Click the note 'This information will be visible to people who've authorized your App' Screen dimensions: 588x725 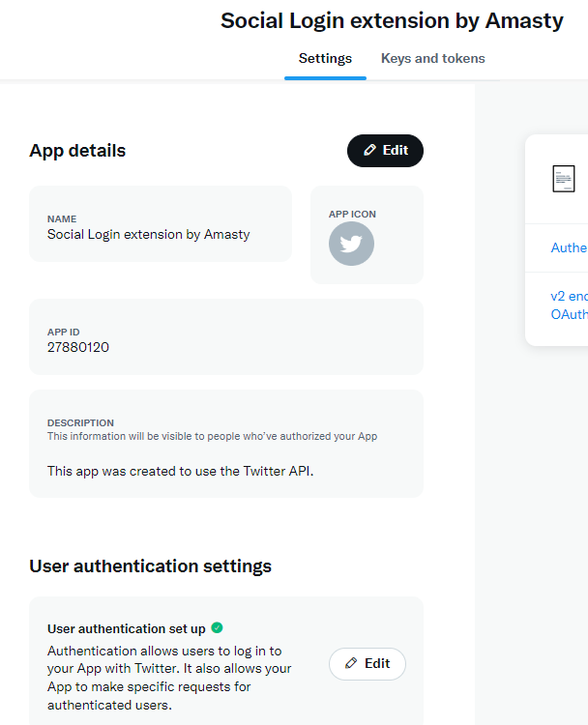click(x=213, y=436)
